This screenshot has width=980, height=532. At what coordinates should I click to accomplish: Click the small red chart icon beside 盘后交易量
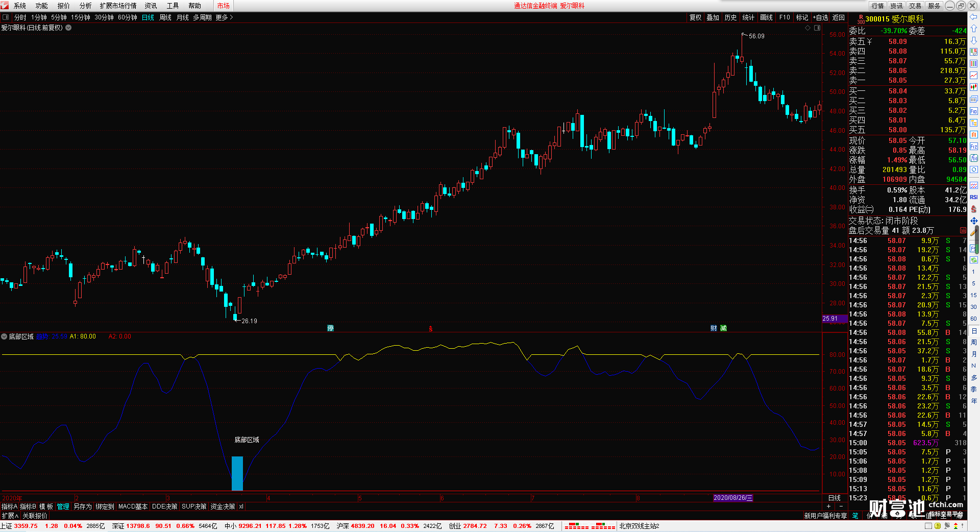pos(963,231)
